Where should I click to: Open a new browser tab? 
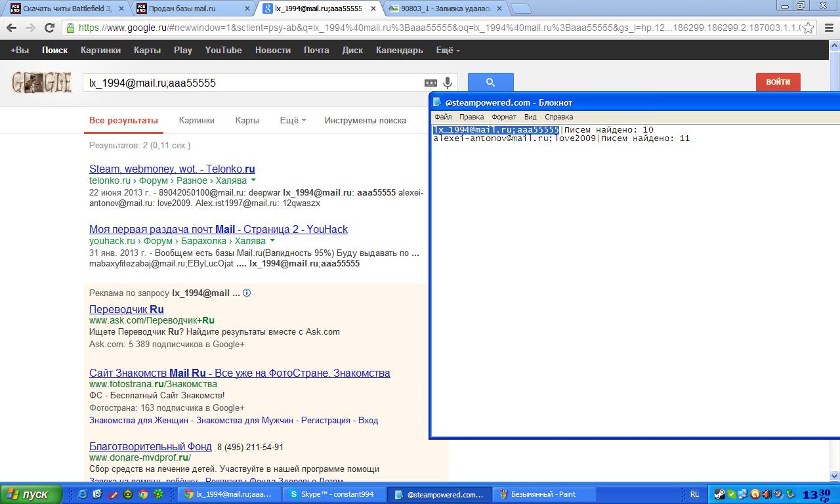click(x=520, y=9)
